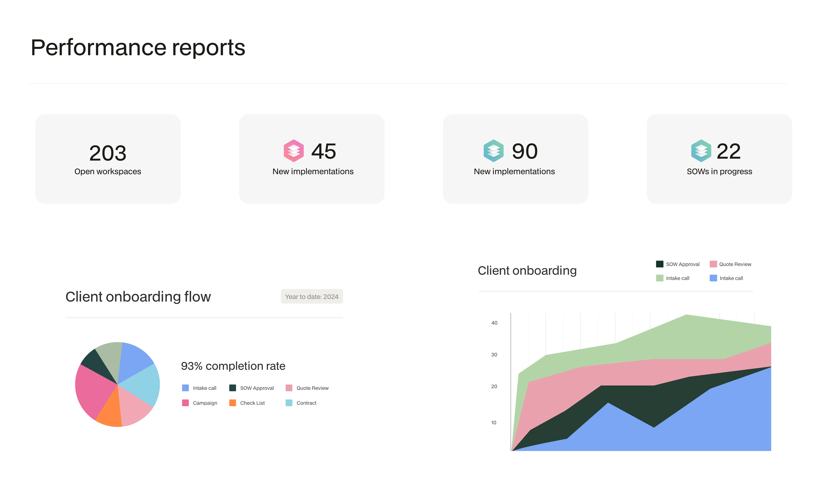The height and width of the screenshot is (504, 830).
Task: Click the 93% completion rate label
Action: tap(233, 365)
